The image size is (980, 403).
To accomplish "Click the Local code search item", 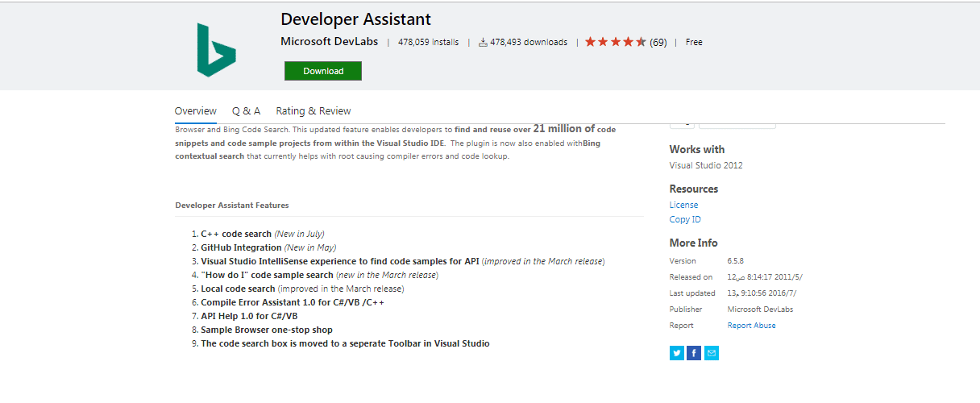I will [302, 289].
